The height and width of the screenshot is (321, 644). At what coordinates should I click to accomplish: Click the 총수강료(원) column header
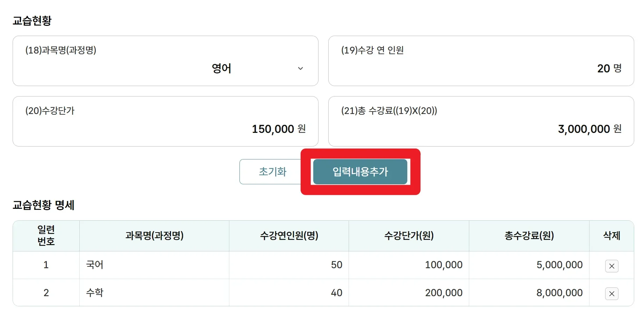529,236
